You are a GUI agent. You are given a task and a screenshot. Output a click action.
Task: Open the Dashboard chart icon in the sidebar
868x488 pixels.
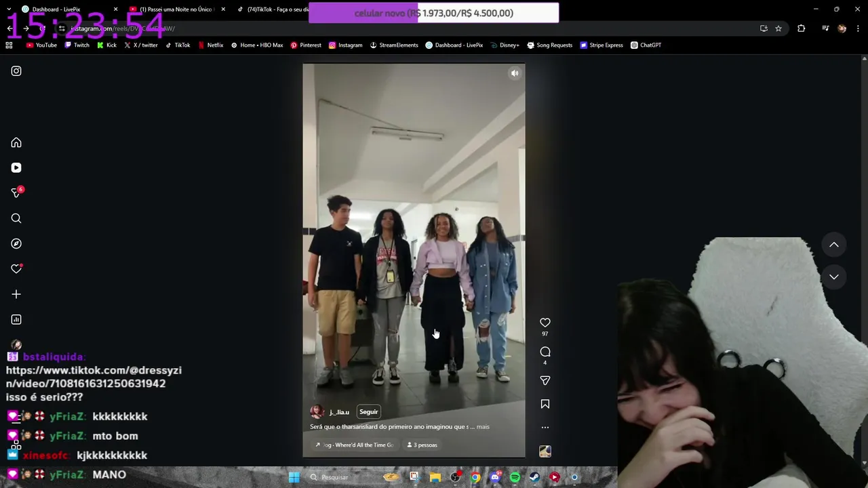point(16,319)
